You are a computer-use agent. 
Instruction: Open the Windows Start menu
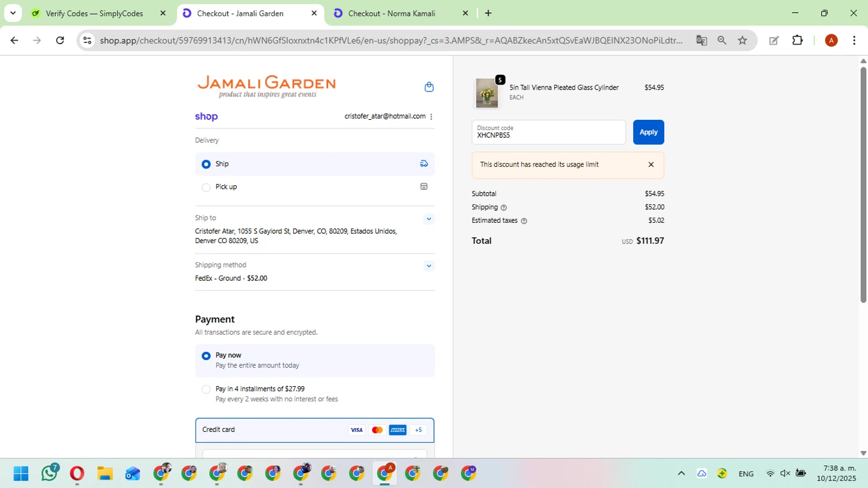pyautogui.click(x=21, y=474)
